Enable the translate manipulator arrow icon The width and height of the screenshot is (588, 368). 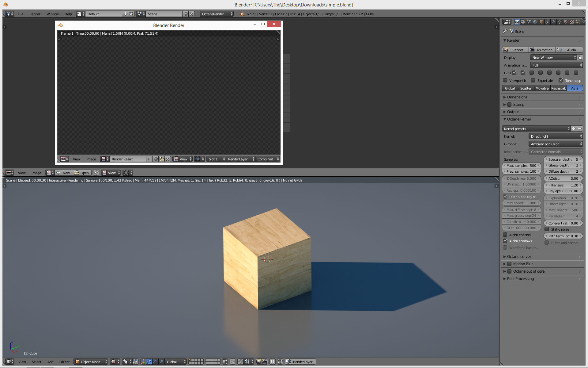149,362
